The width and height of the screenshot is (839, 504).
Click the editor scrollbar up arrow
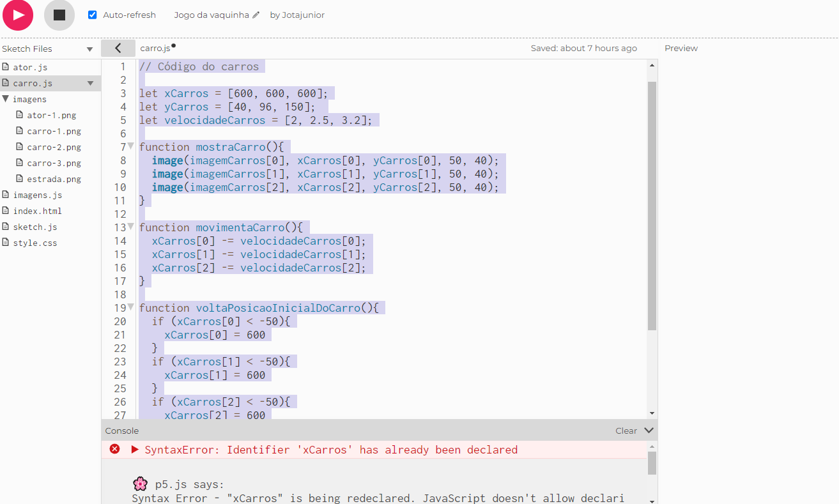652,65
